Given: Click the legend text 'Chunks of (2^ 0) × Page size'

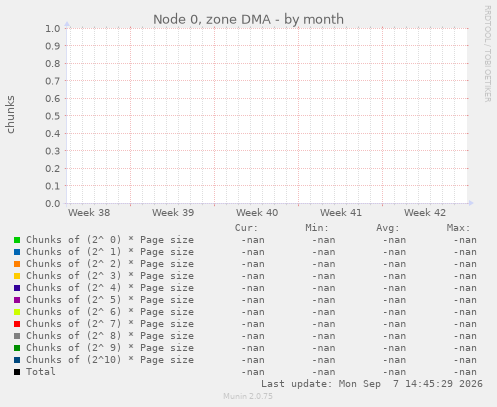Looking at the screenshot, I should (x=110, y=240).
